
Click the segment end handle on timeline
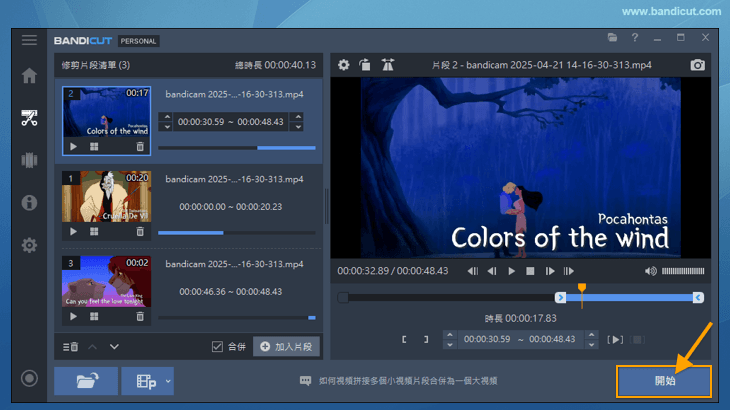[698, 297]
